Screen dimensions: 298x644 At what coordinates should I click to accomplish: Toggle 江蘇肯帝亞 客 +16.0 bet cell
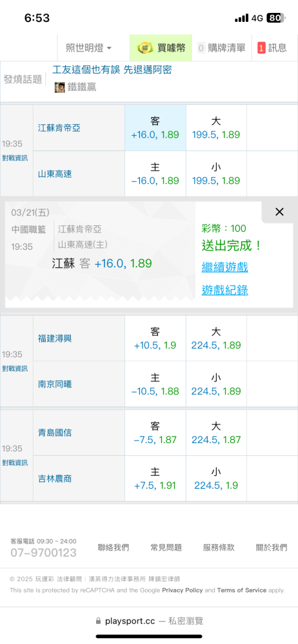tap(155, 128)
